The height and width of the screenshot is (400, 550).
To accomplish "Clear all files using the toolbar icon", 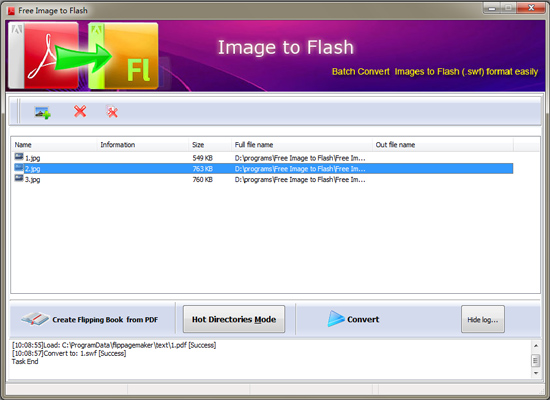I will [112, 112].
